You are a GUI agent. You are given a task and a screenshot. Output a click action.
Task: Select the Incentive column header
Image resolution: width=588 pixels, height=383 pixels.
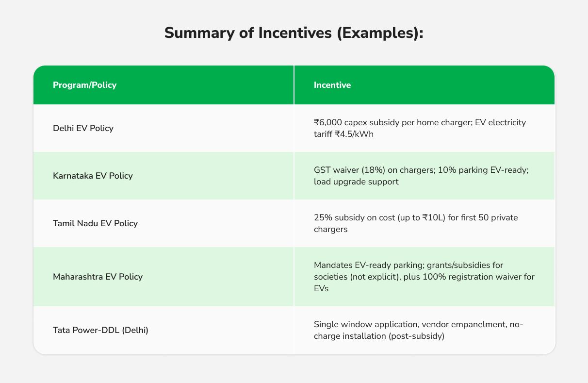click(x=332, y=85)
